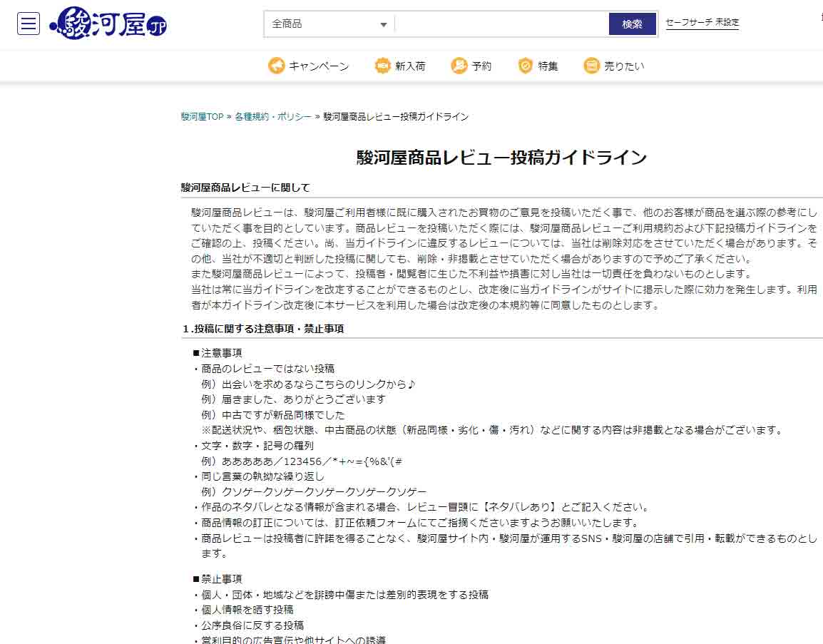Viewport: 823px width, 644px height.
Task: Select the 新入荷 menu label
Action: pyautogui.click(x=410, y=66)
